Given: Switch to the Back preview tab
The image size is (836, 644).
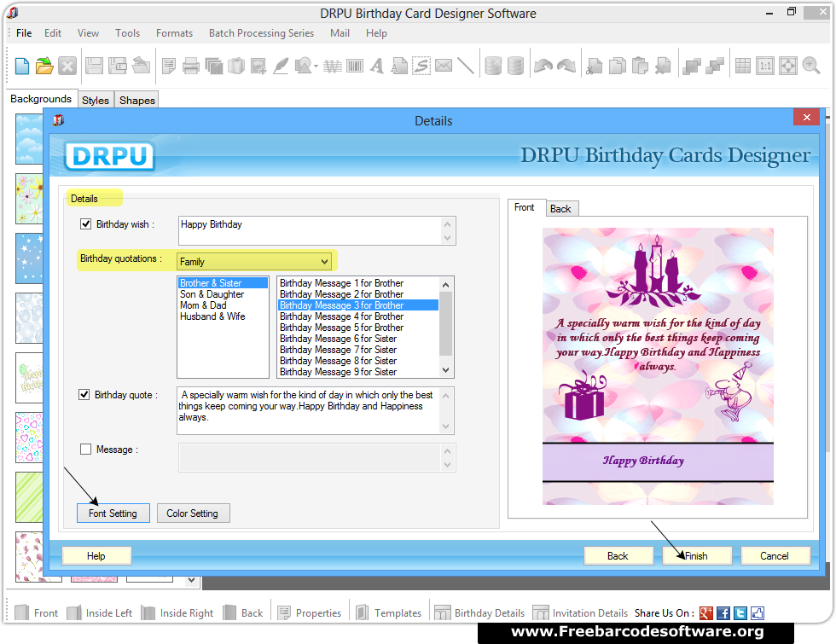Looking at the screenshot, I should point(560,208).
